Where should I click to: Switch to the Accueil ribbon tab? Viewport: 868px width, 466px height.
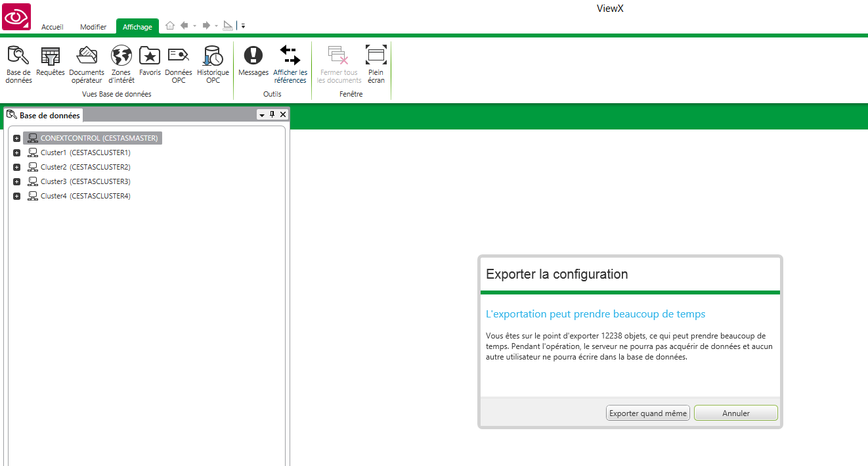53,27
